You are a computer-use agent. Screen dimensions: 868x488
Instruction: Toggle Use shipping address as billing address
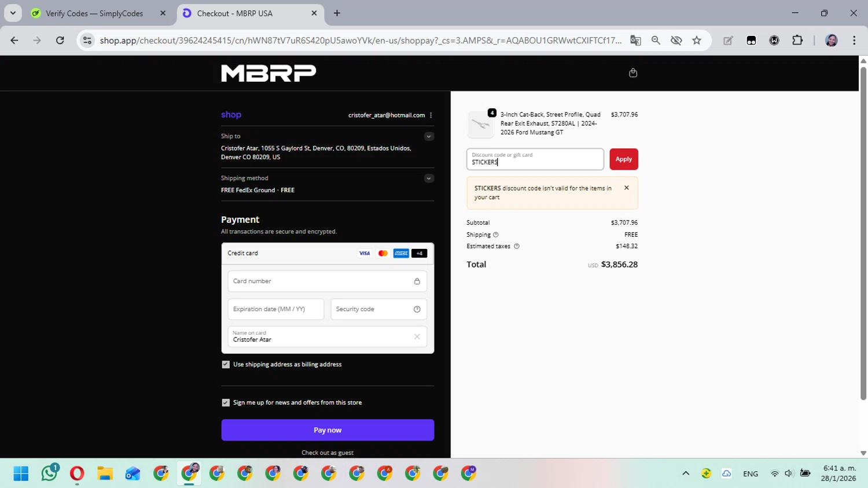pyautogui.click(x=226, y=365)
